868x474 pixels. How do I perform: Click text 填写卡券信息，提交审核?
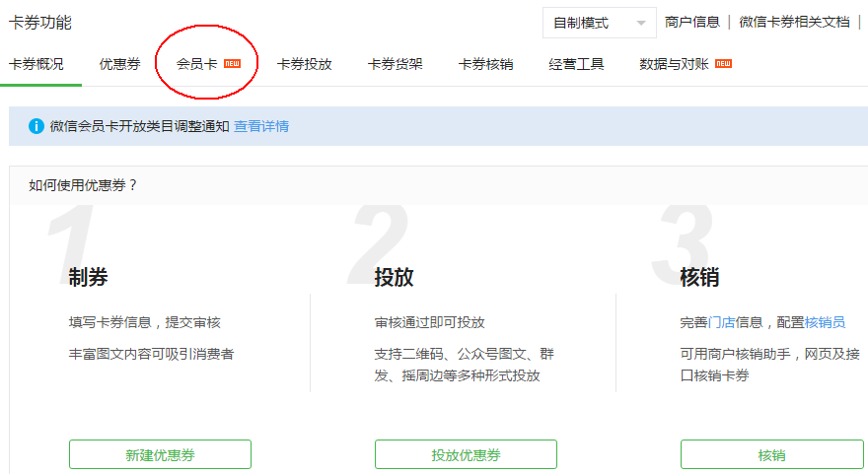144,322
